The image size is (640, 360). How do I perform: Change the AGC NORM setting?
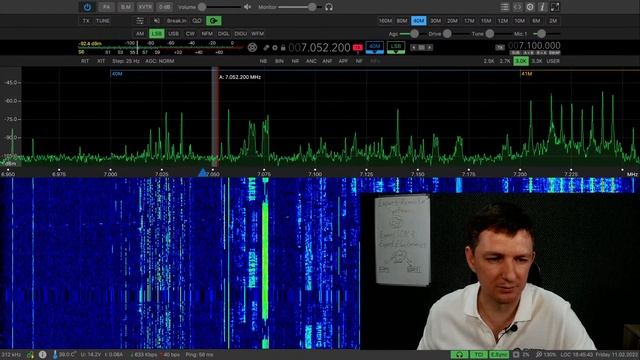[x=160, y=61]
